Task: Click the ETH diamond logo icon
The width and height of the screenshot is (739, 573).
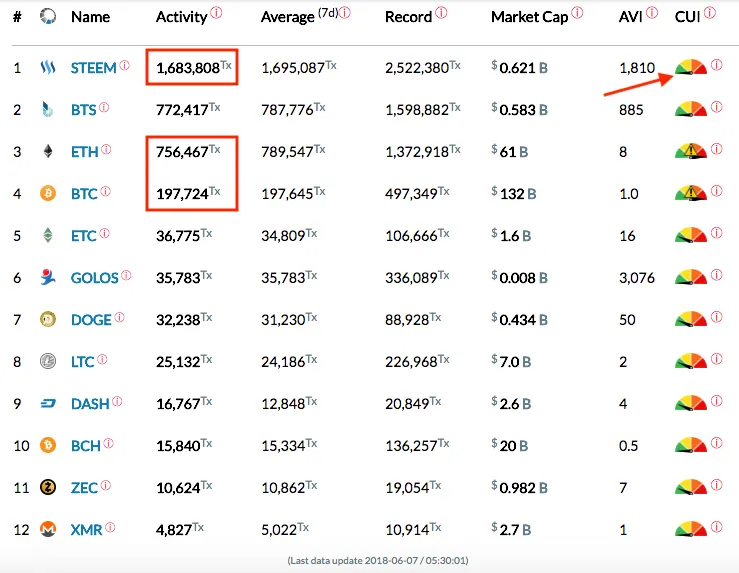Action: [48, 151]
